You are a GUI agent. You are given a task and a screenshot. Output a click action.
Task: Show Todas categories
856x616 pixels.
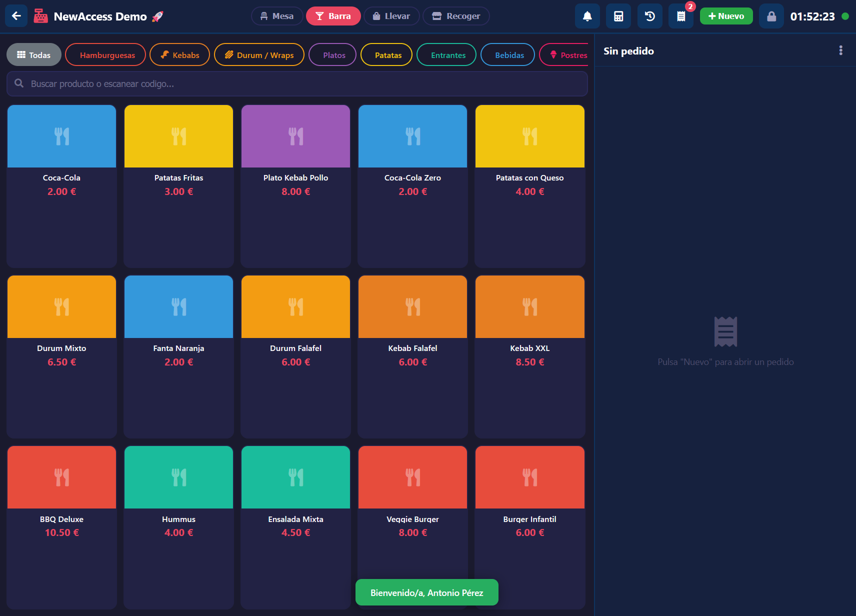click(34, 54)
